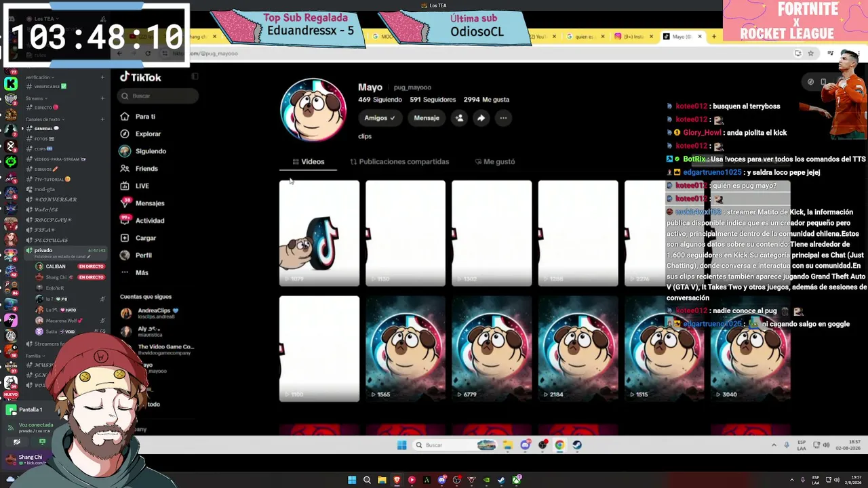
Task: Click CALIBAN in the privado voice channel
Action: tap(71, 266)
